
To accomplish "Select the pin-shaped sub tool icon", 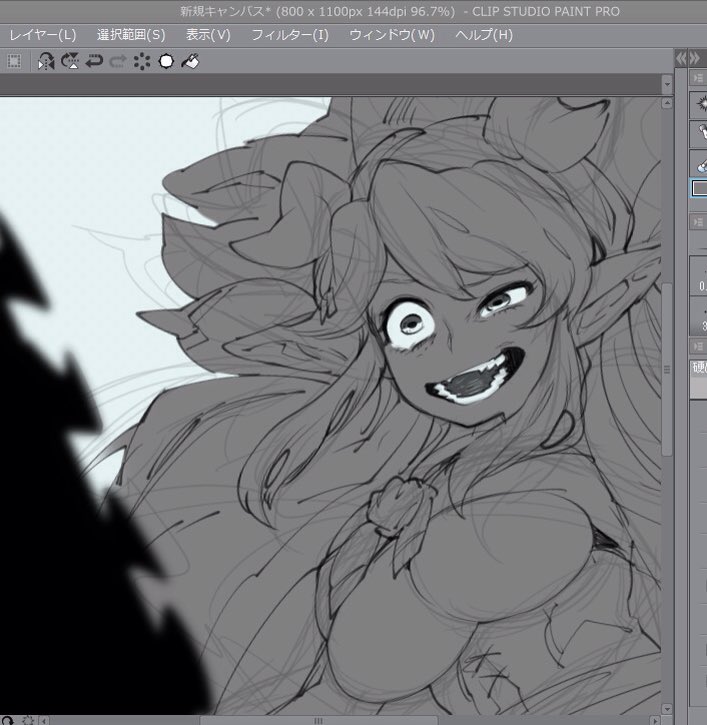I will click(701, 133).
